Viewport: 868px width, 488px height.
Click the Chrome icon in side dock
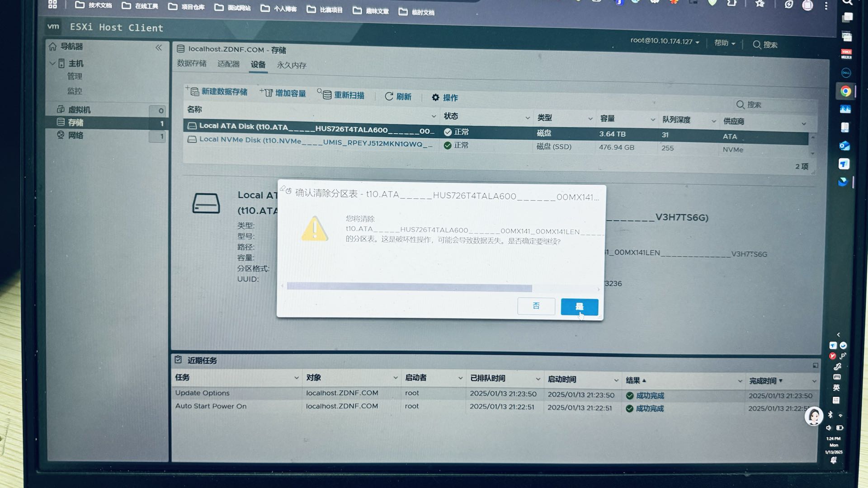pyautogui.click(x=845, y=91)
